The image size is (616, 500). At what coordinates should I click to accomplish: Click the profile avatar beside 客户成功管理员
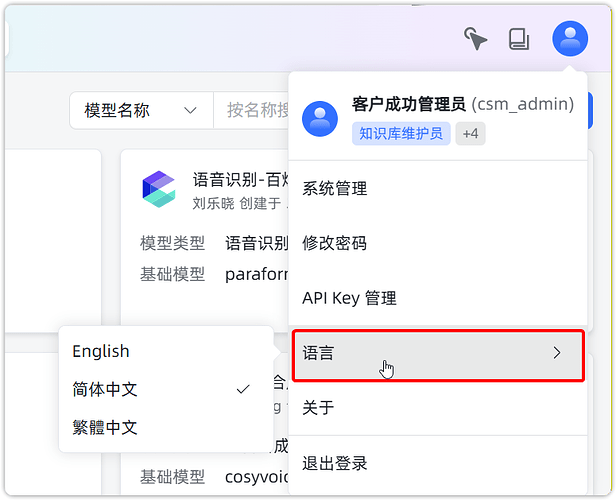click(x=320, y=118)
